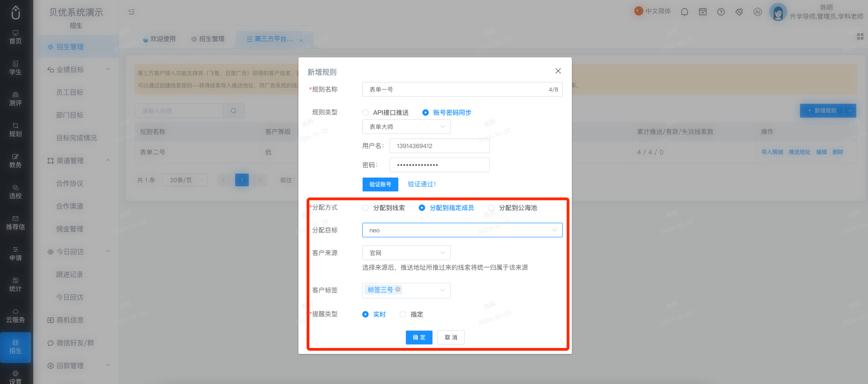
Task: Go to 云服务 in left sidebar
Action: tap(15, 315)
